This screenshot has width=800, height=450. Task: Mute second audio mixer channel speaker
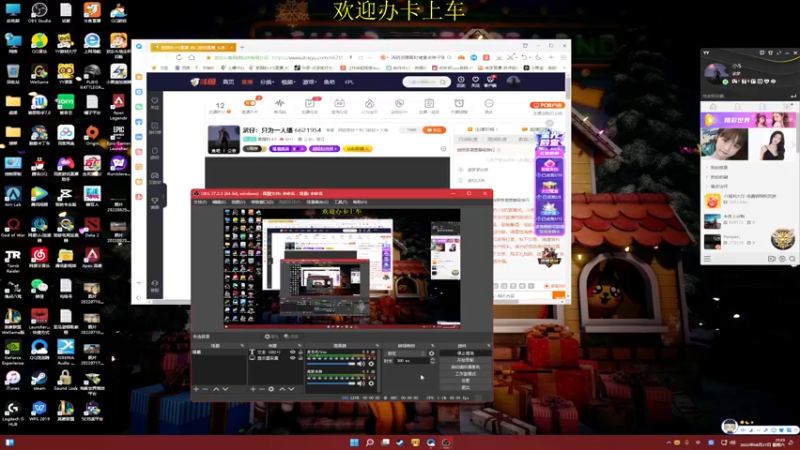point(361,383)
